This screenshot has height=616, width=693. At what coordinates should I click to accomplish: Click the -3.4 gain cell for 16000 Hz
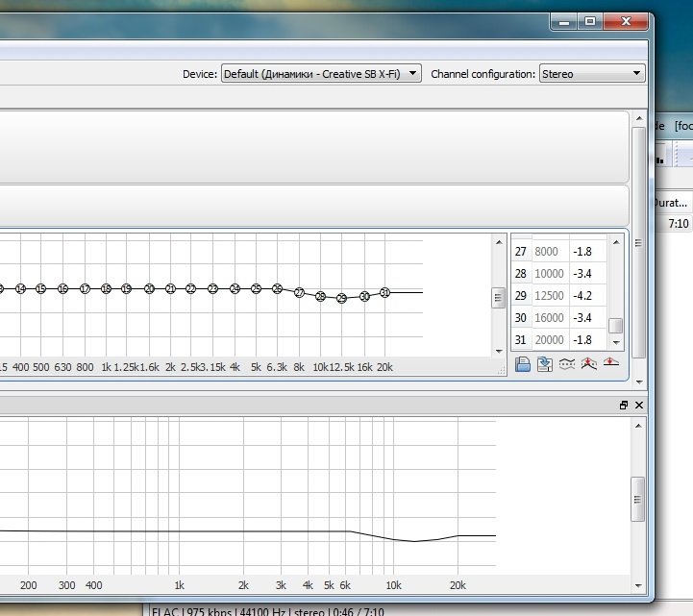(x=588, y=318)
